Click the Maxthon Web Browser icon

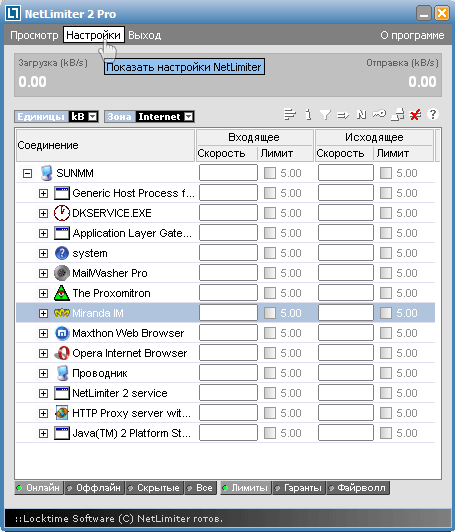point(62,333)
